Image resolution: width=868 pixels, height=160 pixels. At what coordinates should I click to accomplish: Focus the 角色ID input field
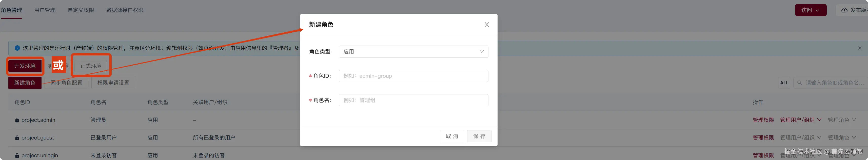(x=413, y=76)
